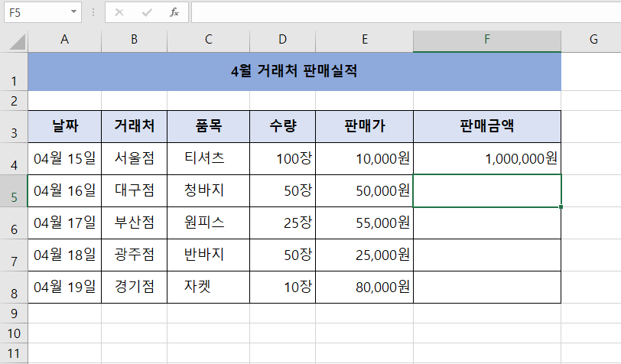This screenshot has width=621, height=364.
Task: Select row 3 header
Action: (x=14, y=127)
